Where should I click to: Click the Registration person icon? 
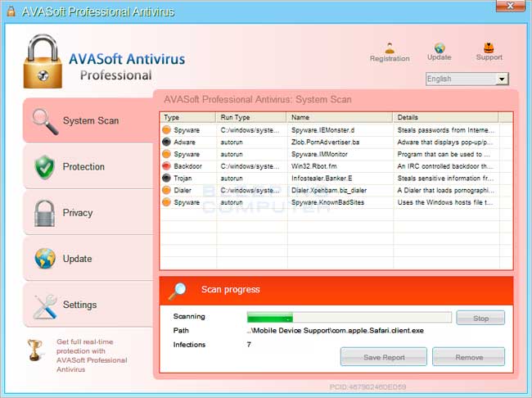tap(390, 48)
